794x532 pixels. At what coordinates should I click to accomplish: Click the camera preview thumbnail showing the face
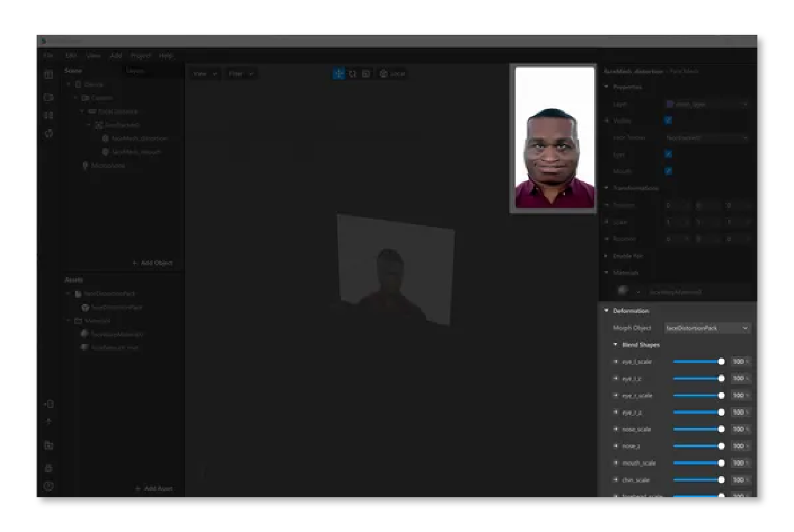(554, 138)
